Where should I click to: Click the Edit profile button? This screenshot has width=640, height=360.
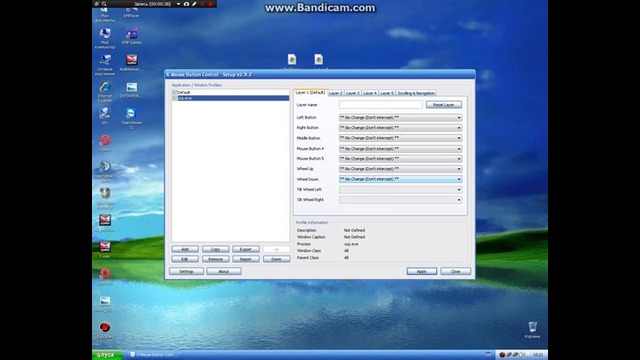pos(185,259)
